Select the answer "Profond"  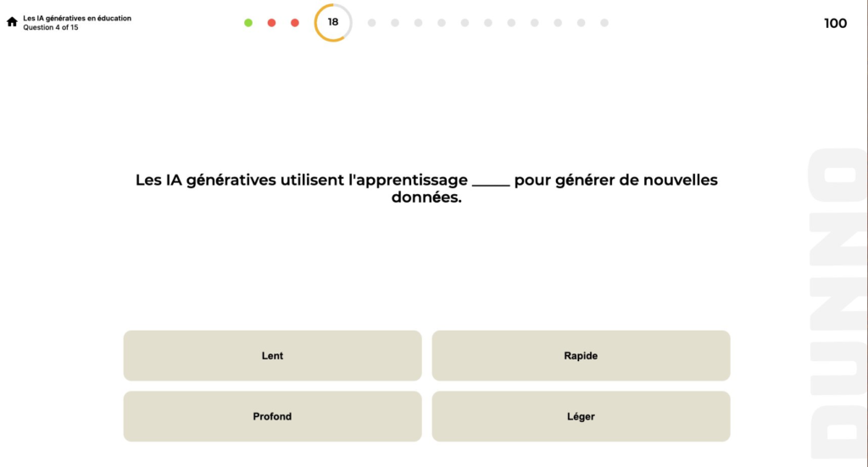(x=272, y=416)
